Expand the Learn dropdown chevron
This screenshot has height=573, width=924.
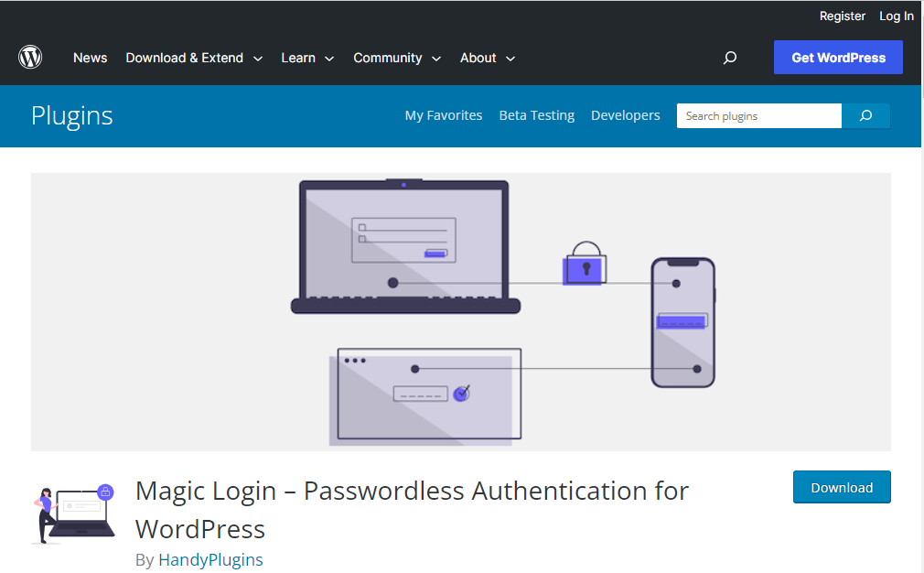pos(329,59)
